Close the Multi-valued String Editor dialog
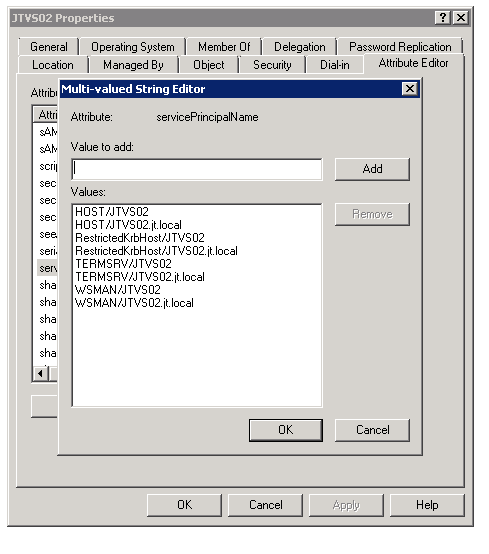 410,88
